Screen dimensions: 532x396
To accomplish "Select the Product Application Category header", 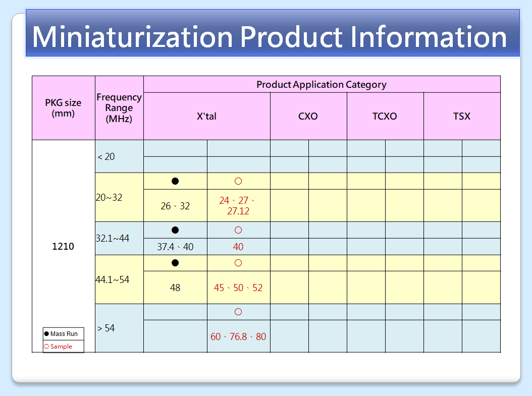I will [x=322, y=84].
